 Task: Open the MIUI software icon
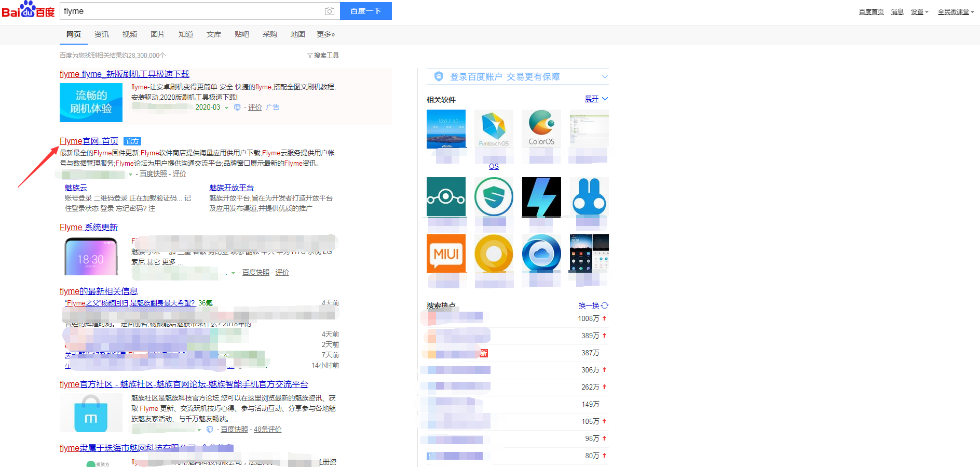coord(446,253)
